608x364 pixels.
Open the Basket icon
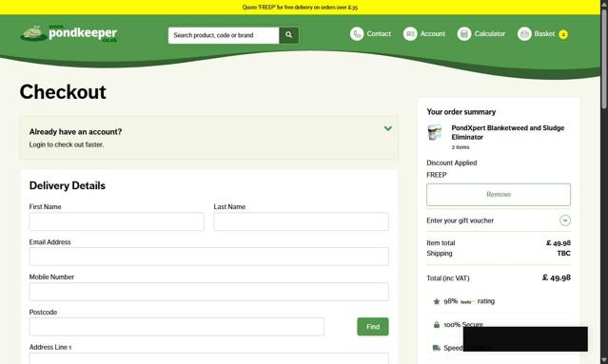coord(524,34)
